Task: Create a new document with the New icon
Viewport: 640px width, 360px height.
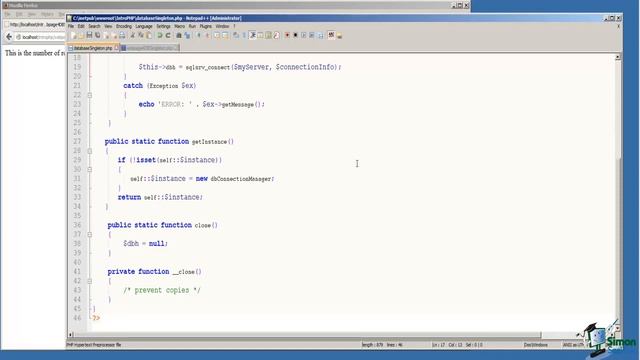Action: click(x=73, y=36)
